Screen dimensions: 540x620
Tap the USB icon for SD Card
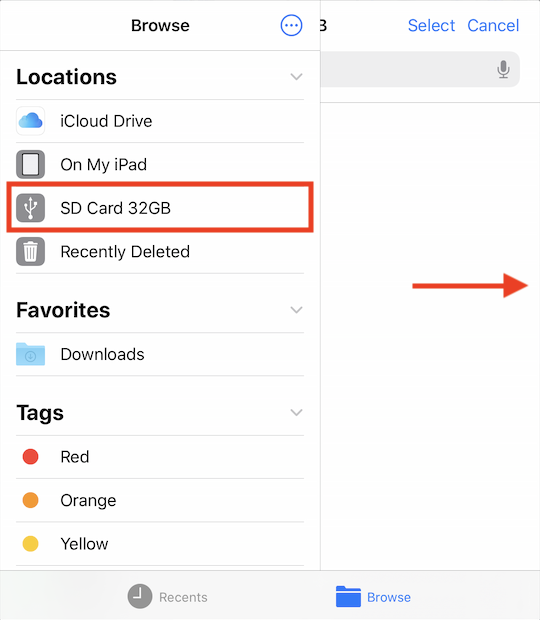[30, 208]
